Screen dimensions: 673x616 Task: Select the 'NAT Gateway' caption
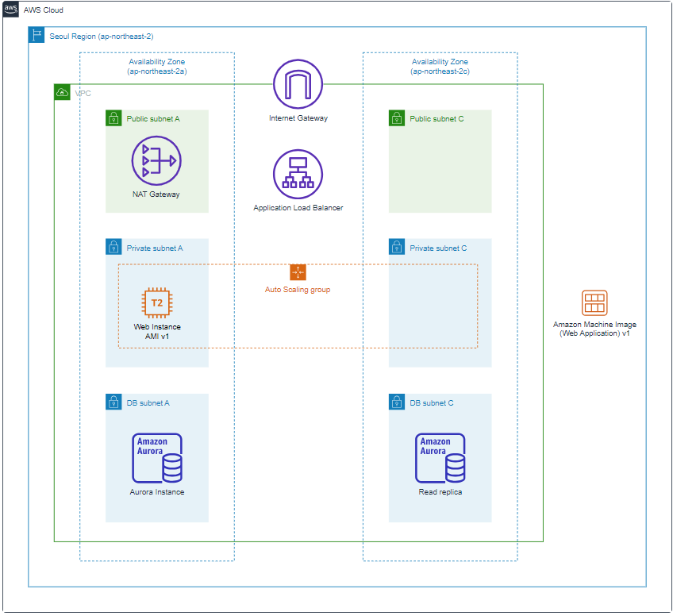pos(156,194)
